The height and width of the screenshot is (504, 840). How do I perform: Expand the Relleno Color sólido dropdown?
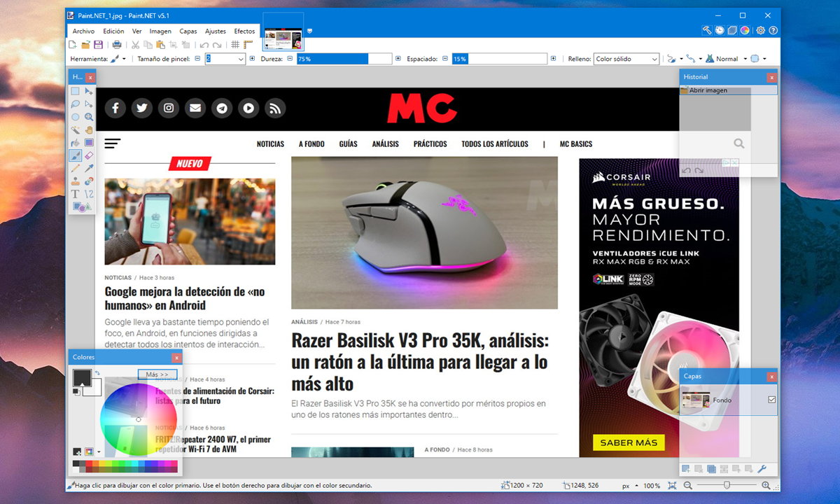point(654,59)
